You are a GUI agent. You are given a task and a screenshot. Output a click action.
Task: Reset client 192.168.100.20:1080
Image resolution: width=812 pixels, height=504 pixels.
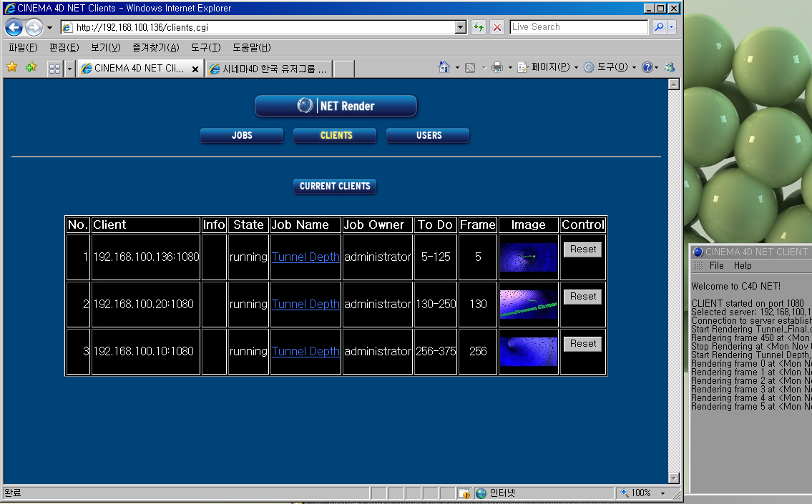pyautogui.click(x=582, y=297)
